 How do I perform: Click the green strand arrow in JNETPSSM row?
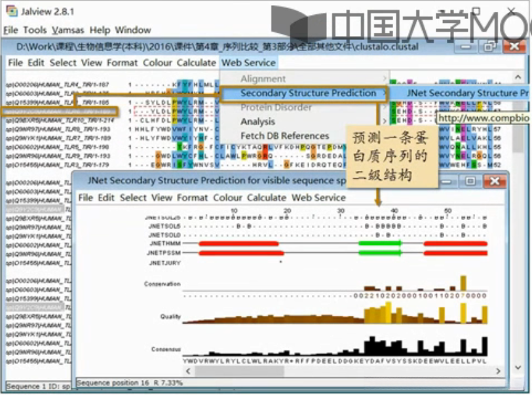(380, 253)
